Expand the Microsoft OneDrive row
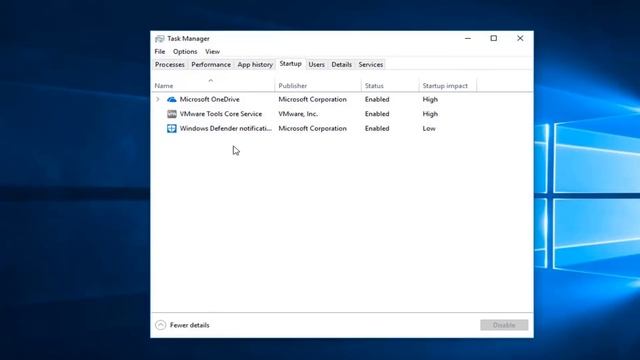This screenshot has width=640, height=360. [x=158, y=99]
